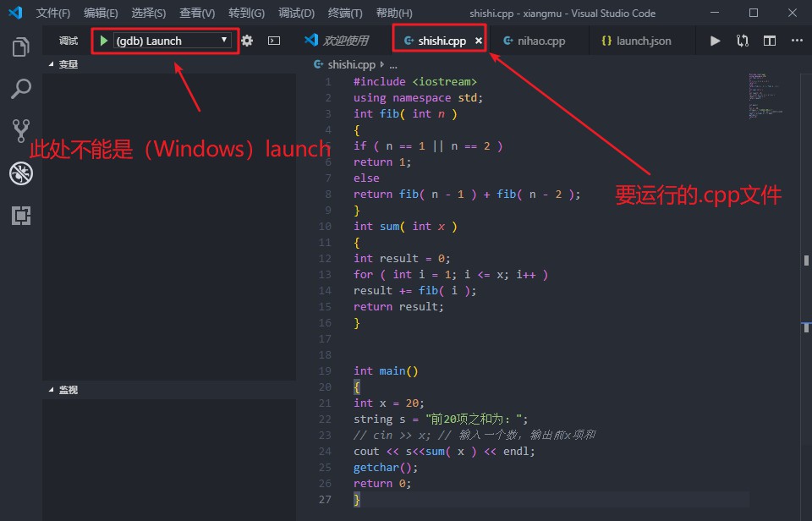This screenshot has height=521, width=812.
Task: Open the more actions ellipsis menu
Action: [x=797, y=41]
